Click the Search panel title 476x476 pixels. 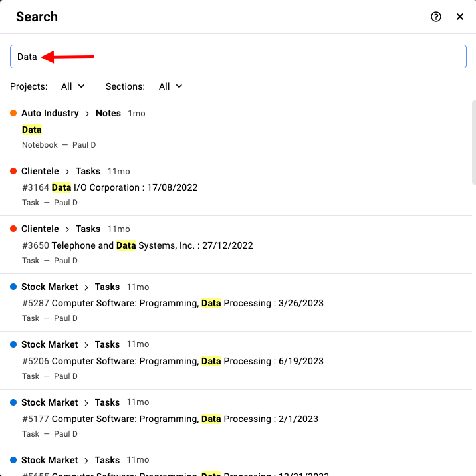pyautogui.click(x=37, y=17)
